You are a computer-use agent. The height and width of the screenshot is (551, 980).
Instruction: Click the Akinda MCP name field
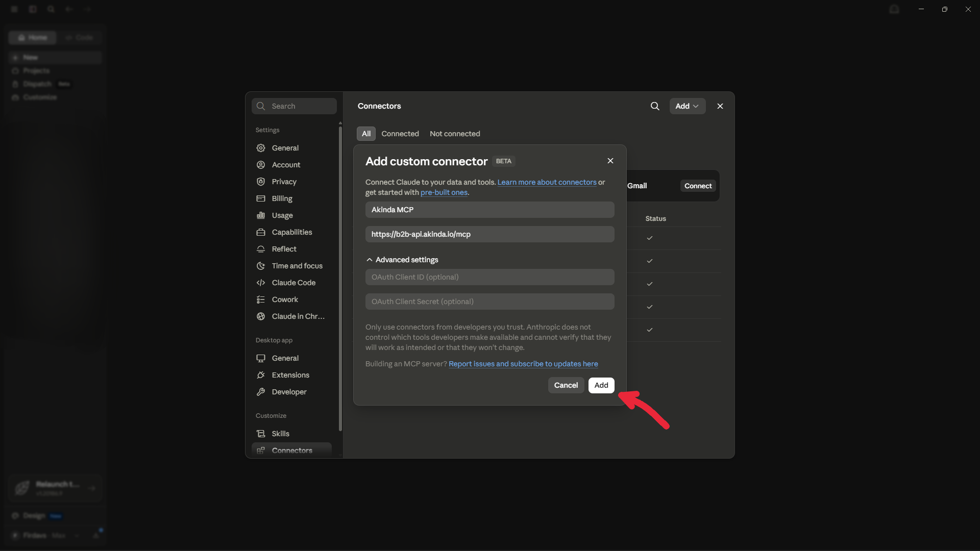click(489, 210)
